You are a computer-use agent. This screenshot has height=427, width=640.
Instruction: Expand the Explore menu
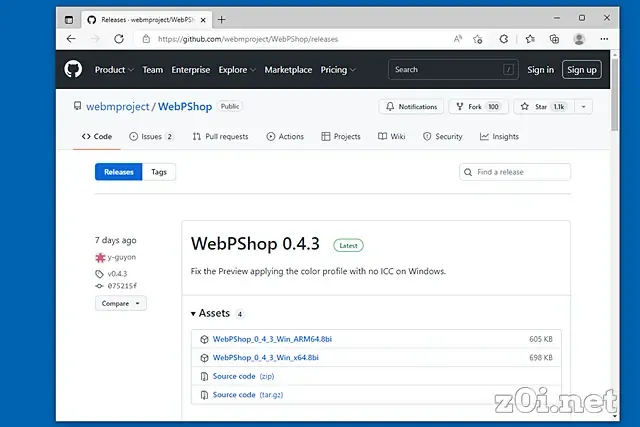[237, 70]
